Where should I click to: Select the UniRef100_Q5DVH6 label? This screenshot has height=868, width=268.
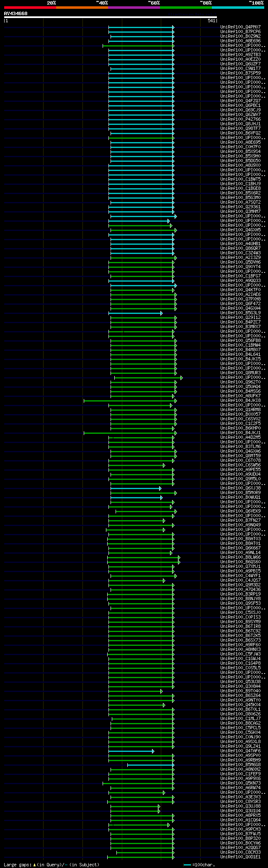[240, 262]
